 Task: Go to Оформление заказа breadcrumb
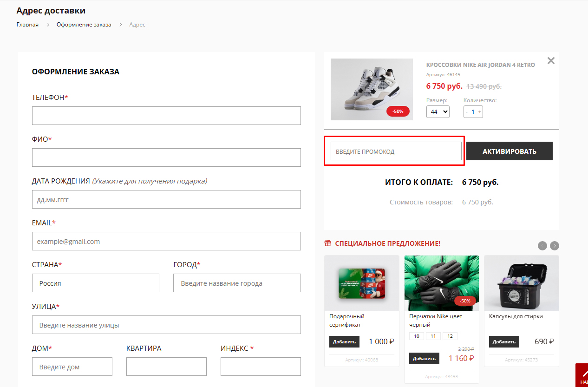(x=84, y=25)
